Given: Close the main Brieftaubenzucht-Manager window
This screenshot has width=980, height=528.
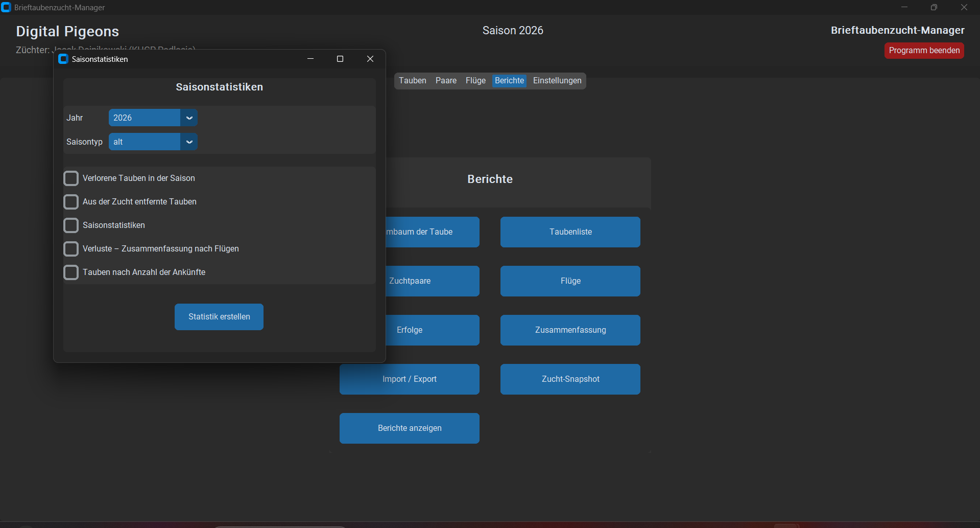Looking at the screenshot, I should [x=964, y=7].
